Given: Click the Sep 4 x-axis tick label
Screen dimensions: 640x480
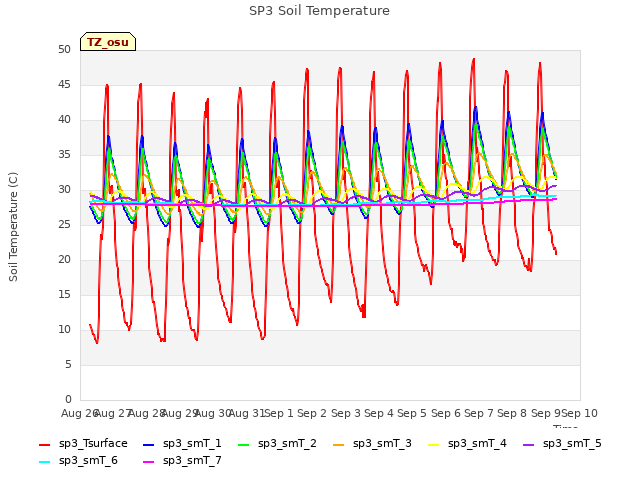Looking at the screenshot, I should [379, 413].
